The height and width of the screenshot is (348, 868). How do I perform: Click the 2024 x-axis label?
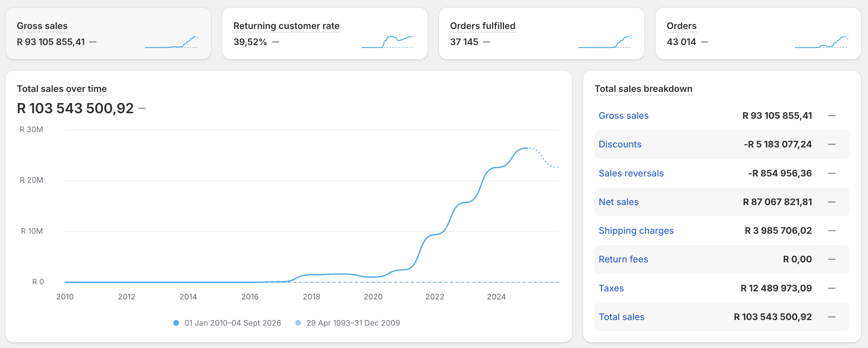(496, 297)
